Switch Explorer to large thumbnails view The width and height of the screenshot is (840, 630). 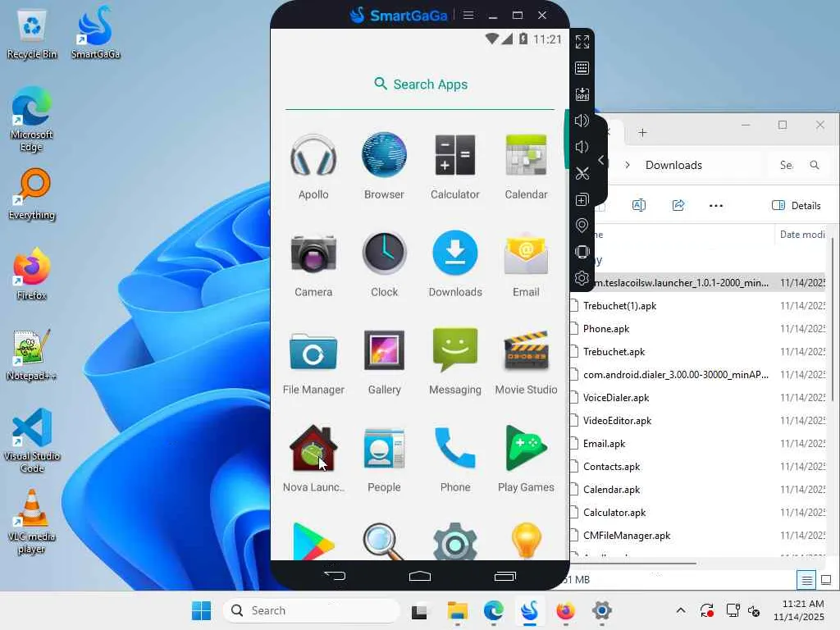[825, 580]
